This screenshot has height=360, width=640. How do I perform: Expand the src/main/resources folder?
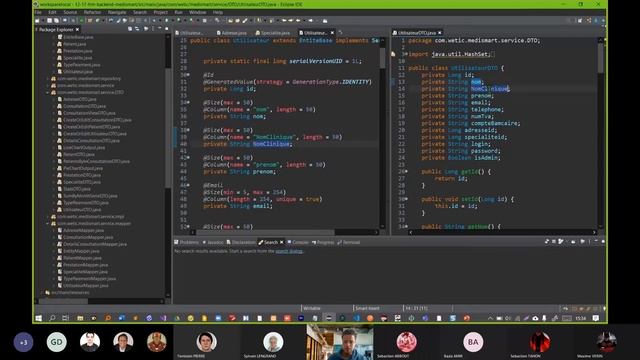(42, 293)
